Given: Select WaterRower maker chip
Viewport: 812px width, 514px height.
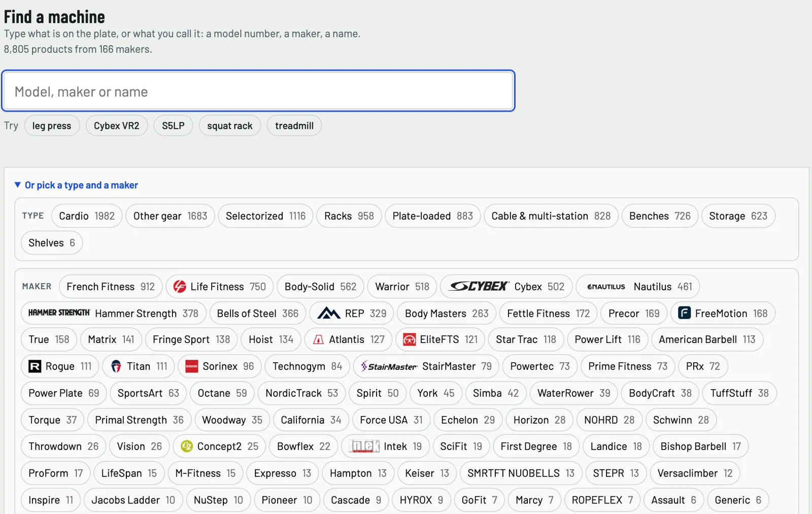Looking at the screenshot, I should pos(573,393).
